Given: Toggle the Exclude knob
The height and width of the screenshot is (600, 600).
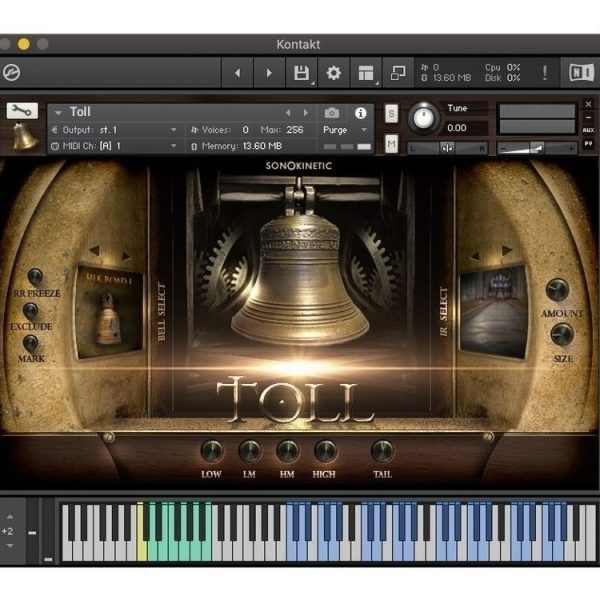Looking at the screenshot, I should [31, 310].
